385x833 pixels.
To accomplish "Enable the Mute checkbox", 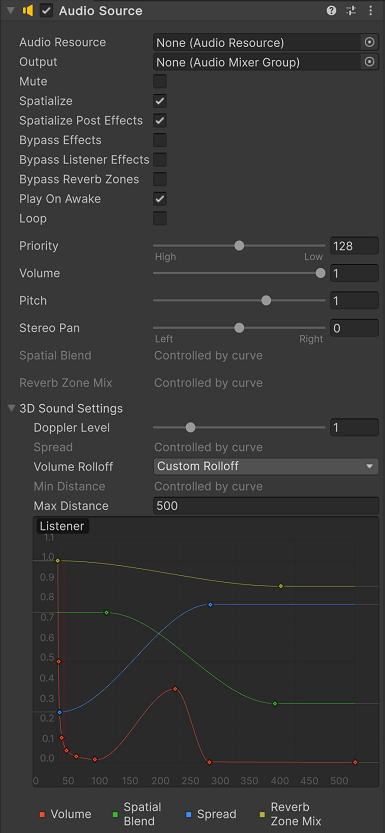I will click(160, 81).
